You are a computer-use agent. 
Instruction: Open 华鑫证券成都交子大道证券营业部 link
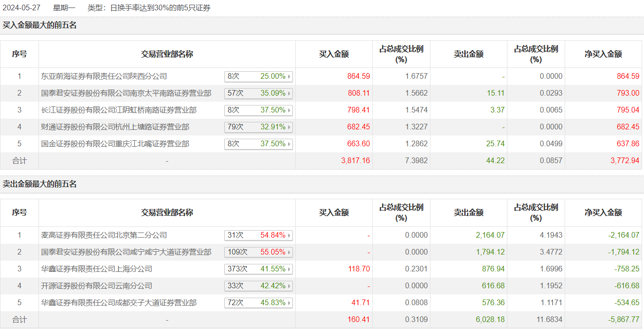[119, 303]
